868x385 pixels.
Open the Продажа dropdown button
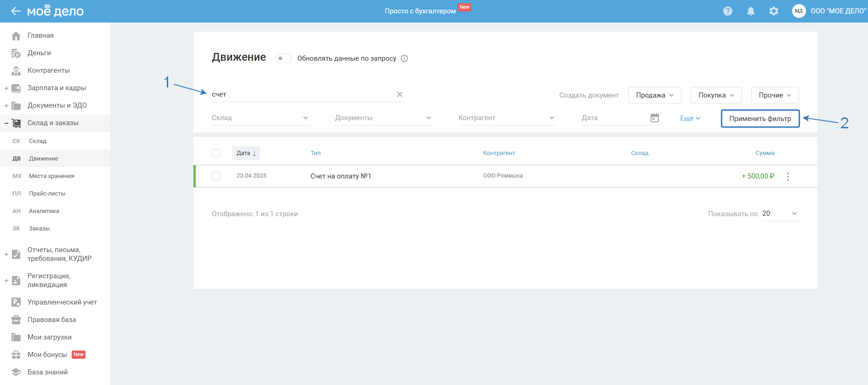tap(655, 95)
